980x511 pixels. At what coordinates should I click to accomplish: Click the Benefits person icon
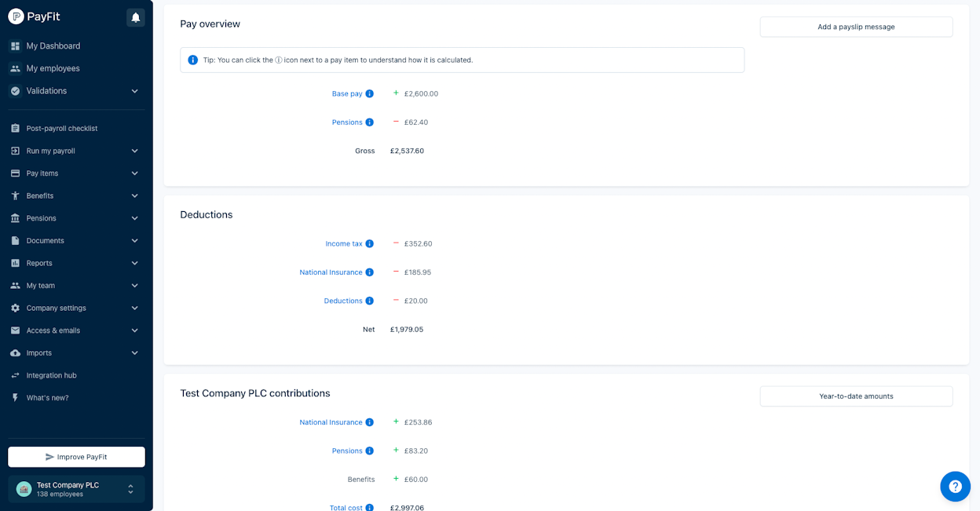coord(15,195)
